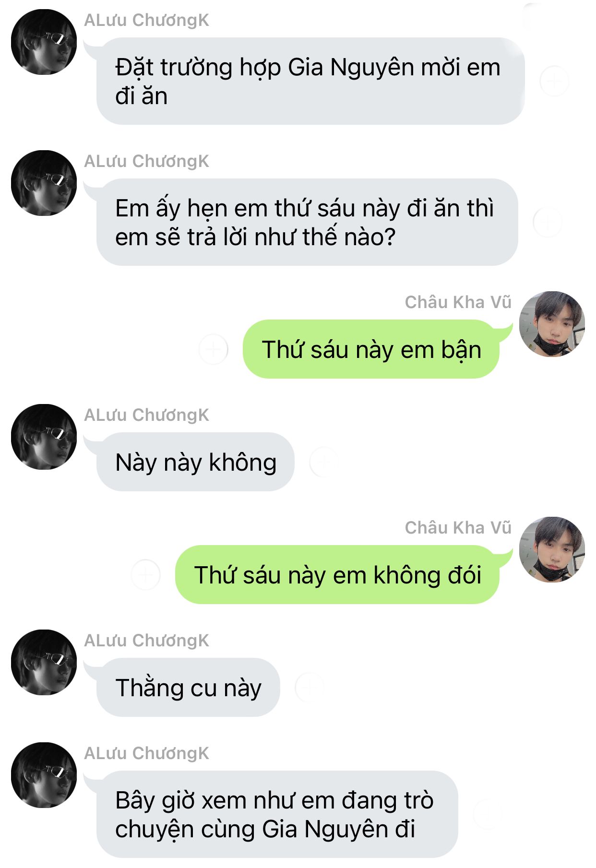Tap the plus icon beside "Này này không"

324,462
